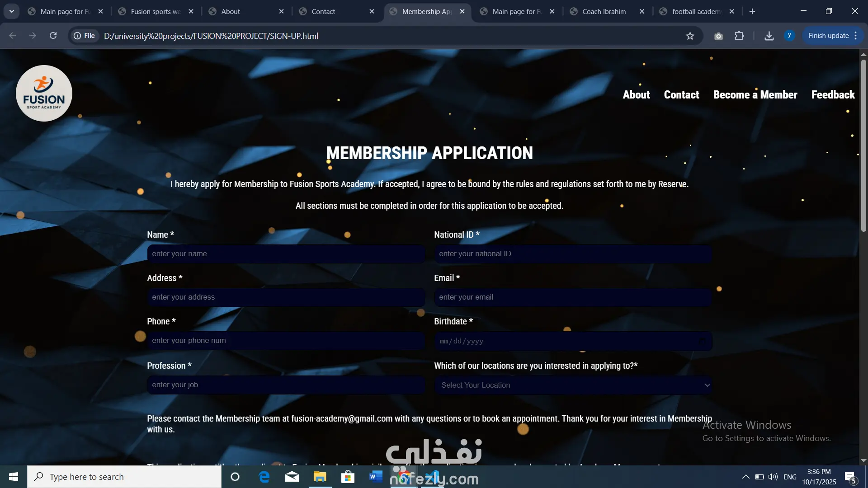Open the profile avatar in Chrome's toolbar

(789, 35)
